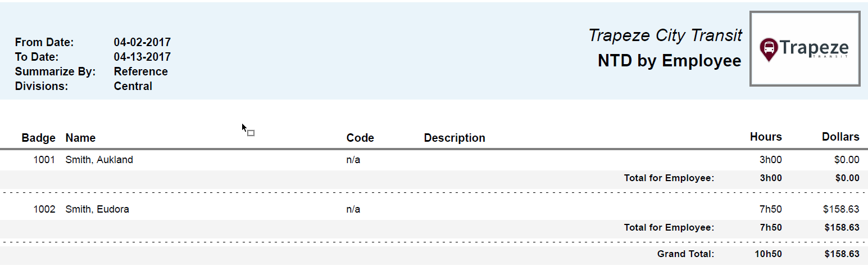
Task: Click the Trapeze City Transit heading
Action: pos(665,35)
